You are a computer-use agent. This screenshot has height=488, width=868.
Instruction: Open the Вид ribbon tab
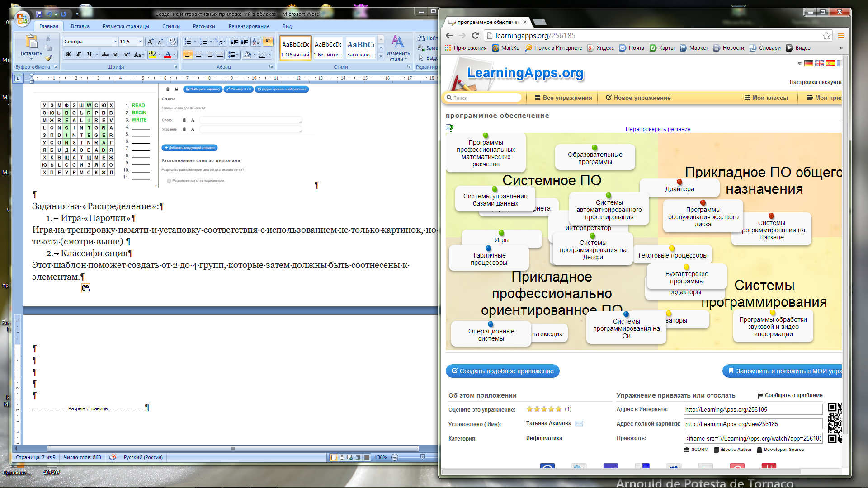pos(287,26)
